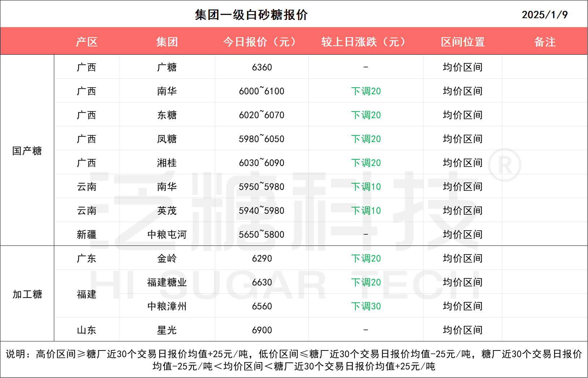
Task: Click 下调20 in the 东糖 row
Action: (366, 115)
